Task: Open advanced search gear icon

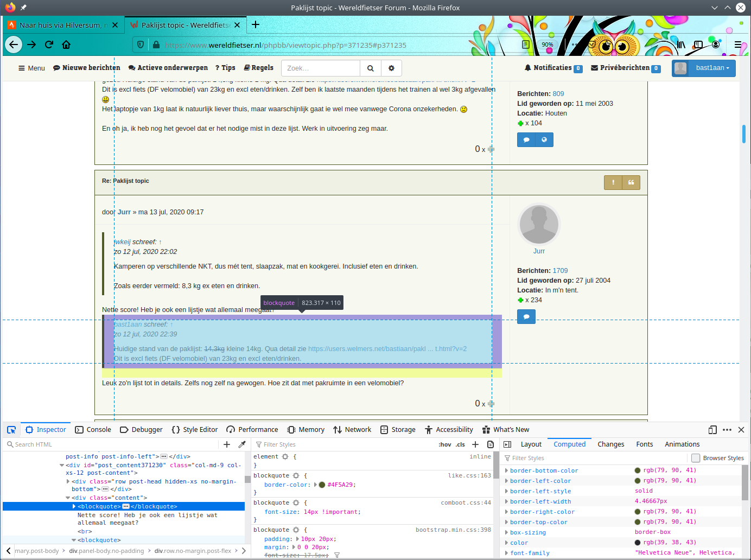Action: click(391, 68)
